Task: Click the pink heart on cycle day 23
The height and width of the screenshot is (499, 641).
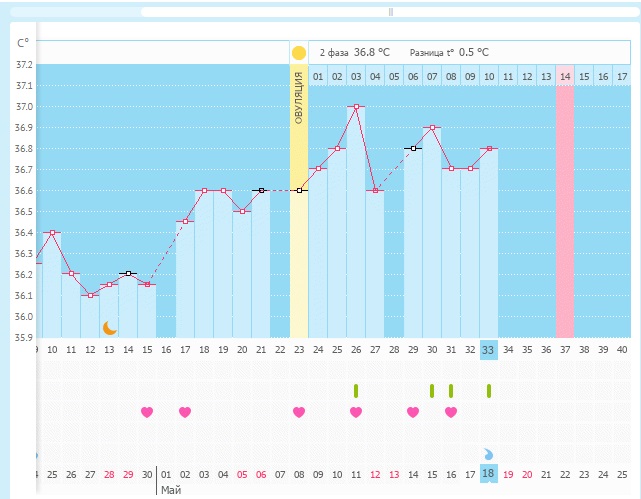Action: pyautogui.click(x=299, y=412)
